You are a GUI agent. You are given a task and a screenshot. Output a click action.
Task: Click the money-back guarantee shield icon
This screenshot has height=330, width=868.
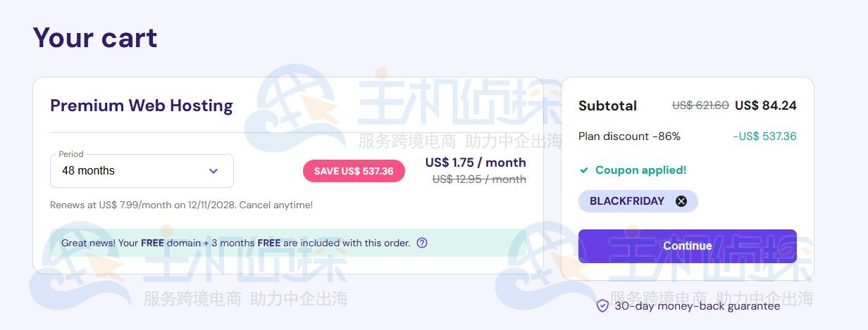[x=602, y=305]
